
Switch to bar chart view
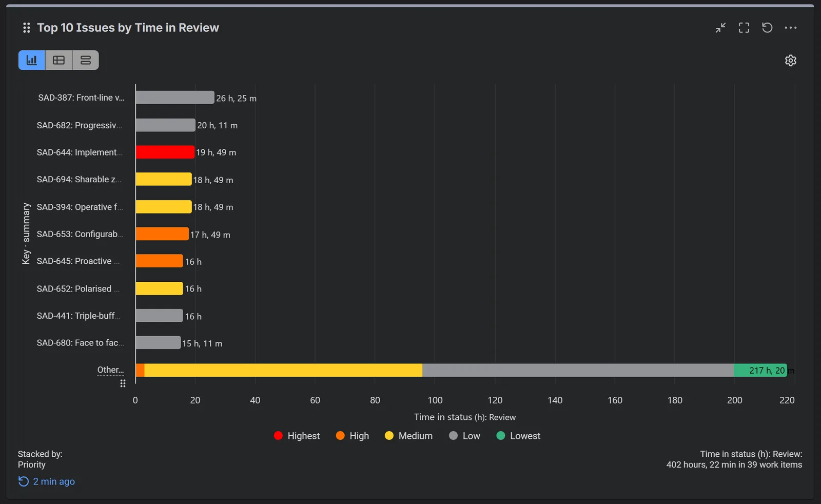pyautogui.click(x=32, y=60)
